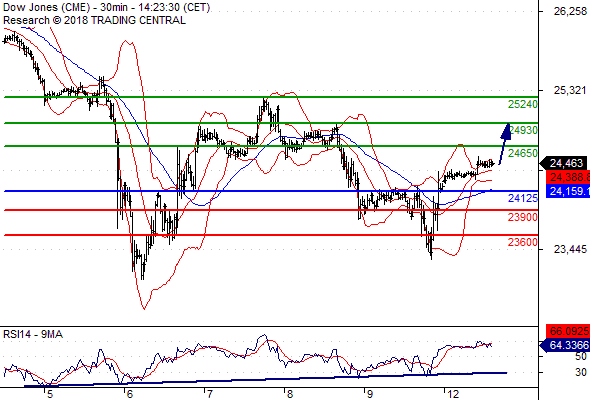Click the blue 24125 pivot label
This screenshot has height=400, width=590.
coord(522,198)
